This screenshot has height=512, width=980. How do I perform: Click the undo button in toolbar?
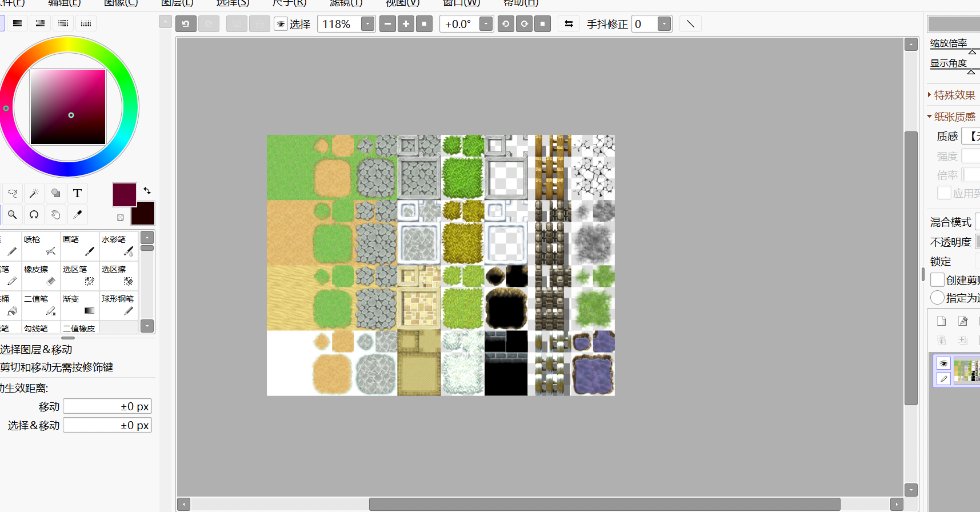186,24
